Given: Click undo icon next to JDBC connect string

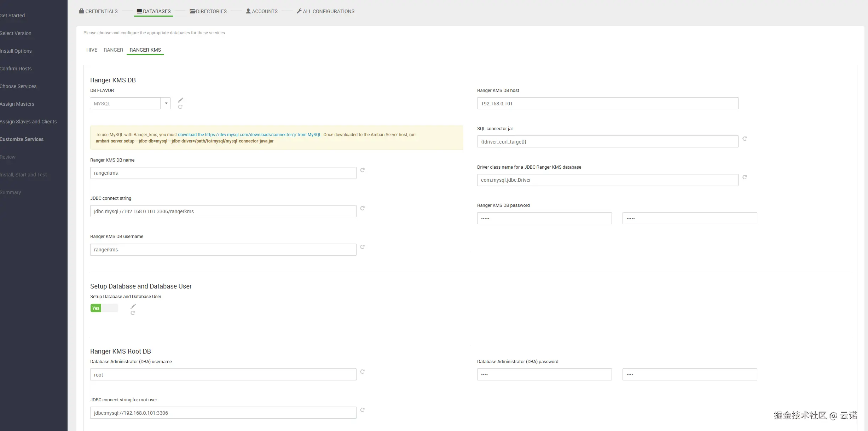Looking at the screenshot, I should point(362,208).
